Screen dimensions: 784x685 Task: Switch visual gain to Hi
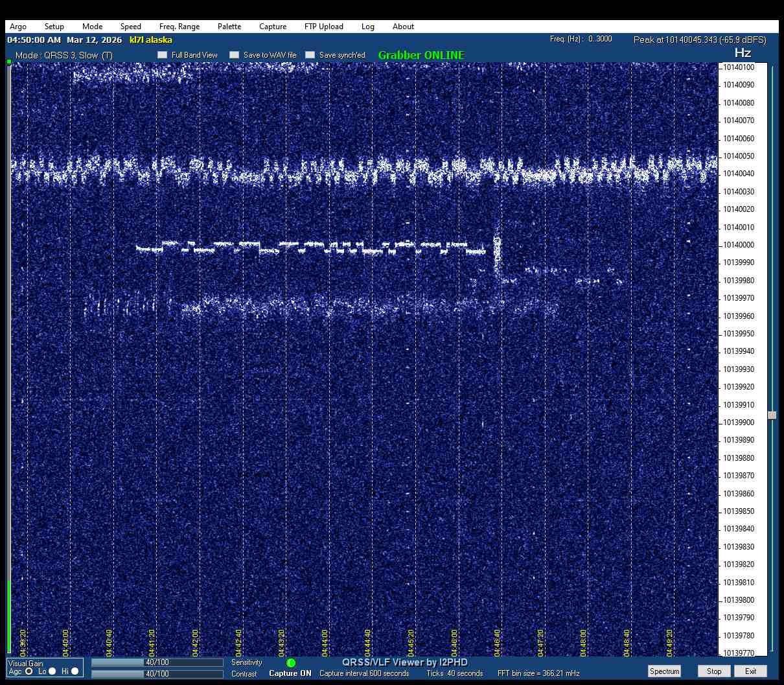(75, 671)
